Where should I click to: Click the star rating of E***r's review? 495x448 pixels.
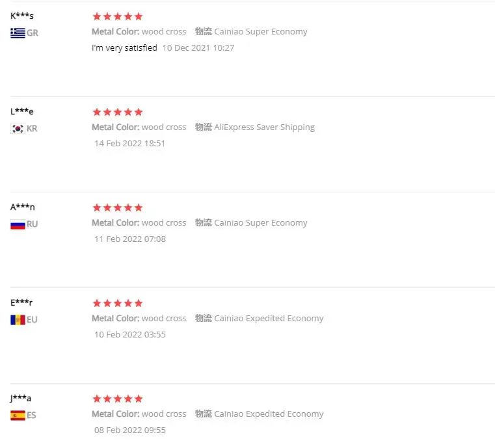(118, 303)
